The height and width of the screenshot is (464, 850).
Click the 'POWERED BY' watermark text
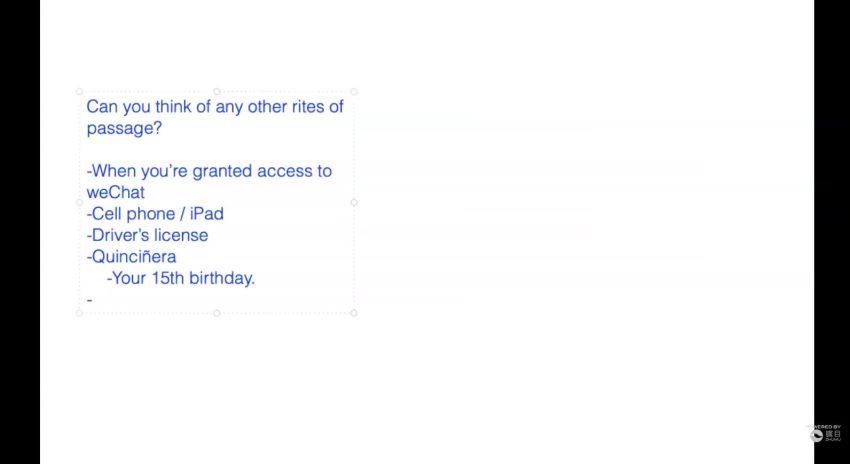click(x=824, y=427)
